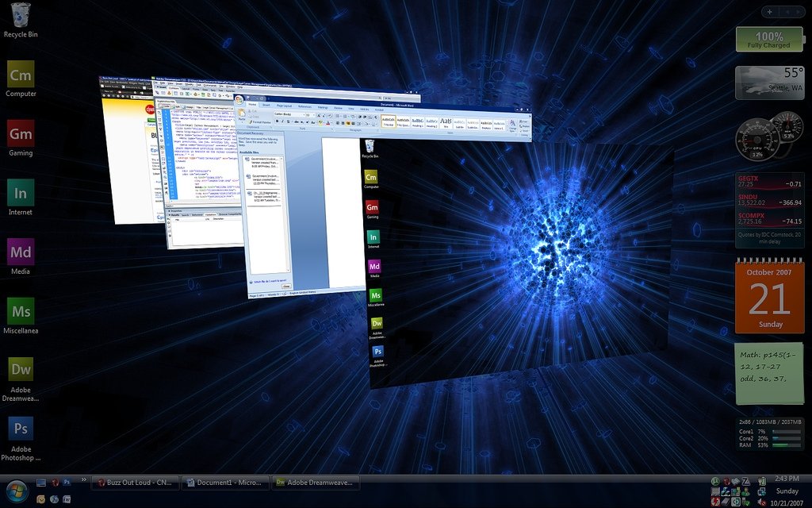Expand Quick Launch overflow chevron
The image size is (812, 508).
[83, 479]
